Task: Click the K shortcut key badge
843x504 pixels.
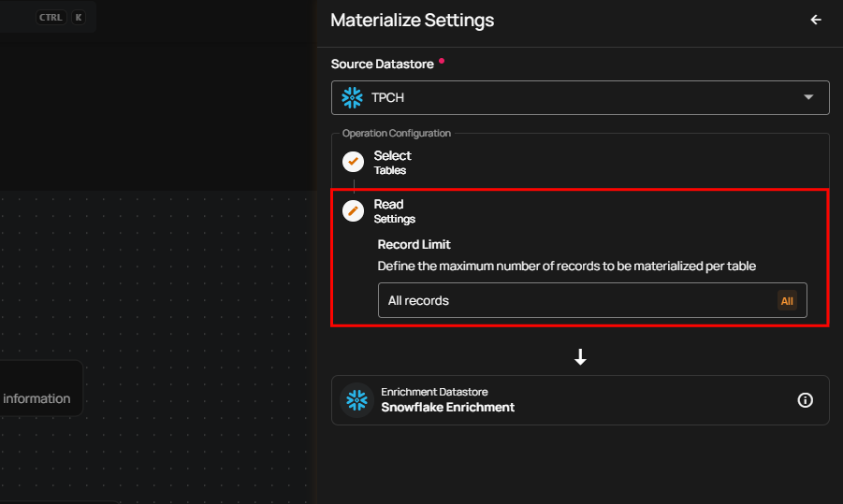Action: tap(78, 17)
